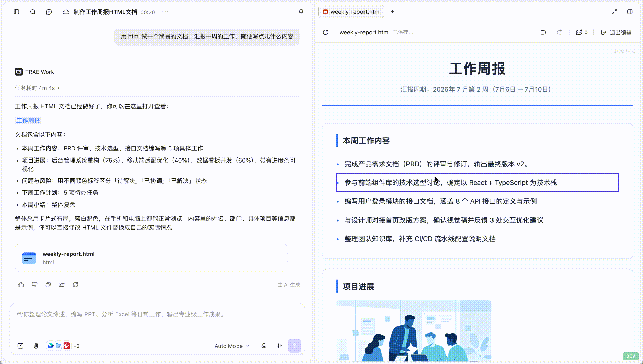643x364 pixels.
Task: Expand the +2 connected tools list
Action: pyautogui.click(x=77, y=346)
